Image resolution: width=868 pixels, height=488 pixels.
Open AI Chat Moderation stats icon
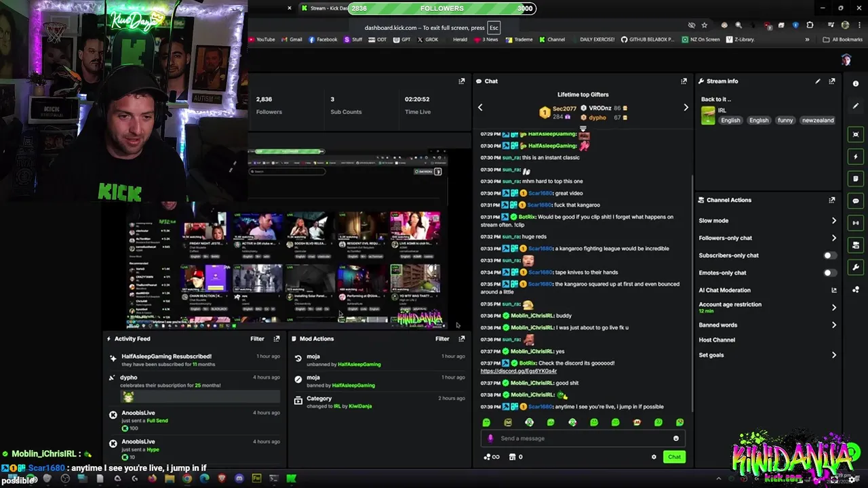point(834,290)
